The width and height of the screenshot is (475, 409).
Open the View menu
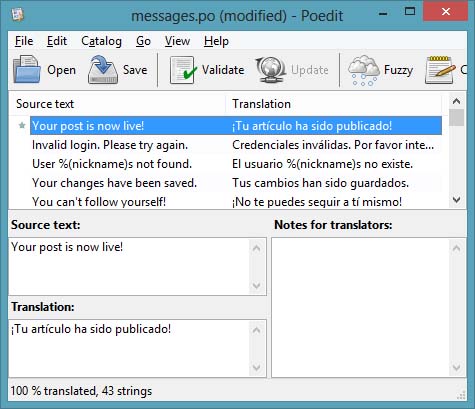[177, 41]
